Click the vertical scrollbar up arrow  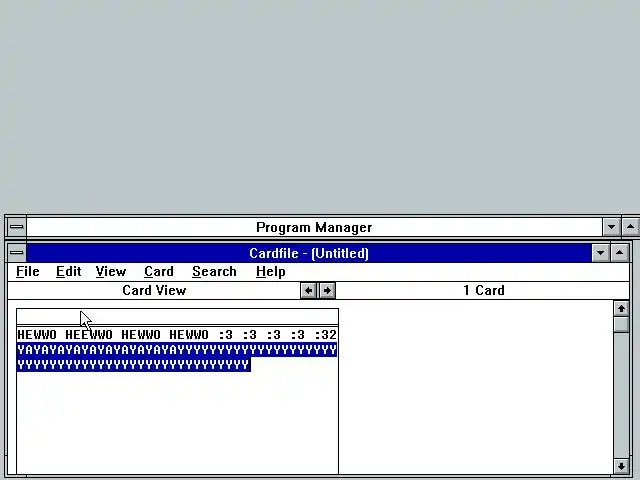pyautogui.click(x=621, y=309)
